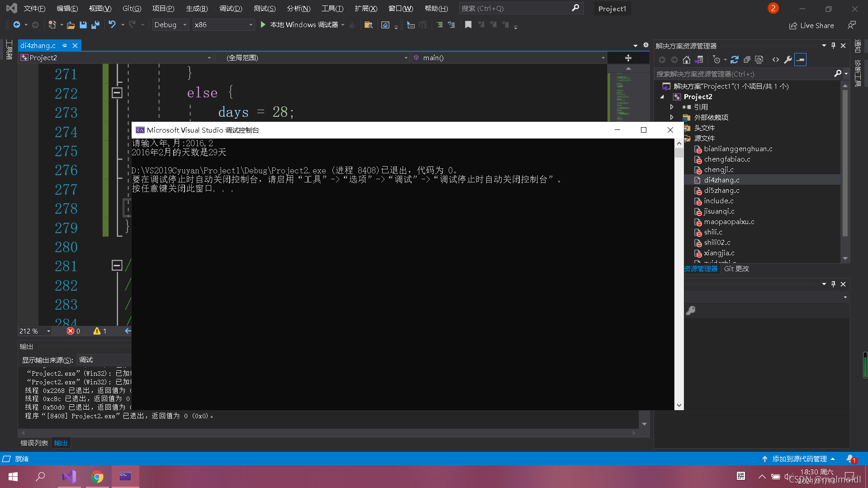The height and width of the screenshot is (488, 868).
Task: Click the output panel horizontal scrollbar
Action: tap(328, 433)
